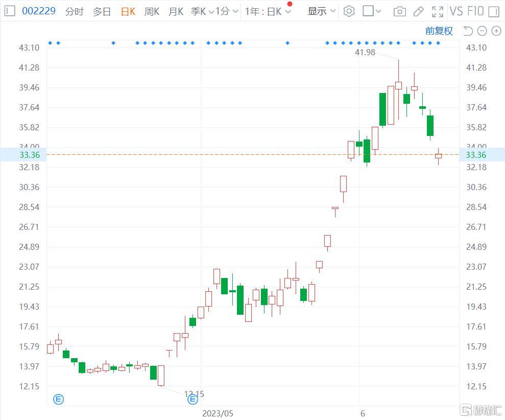Toggle the right sidebar panel icon

click(x=494, y=12)
